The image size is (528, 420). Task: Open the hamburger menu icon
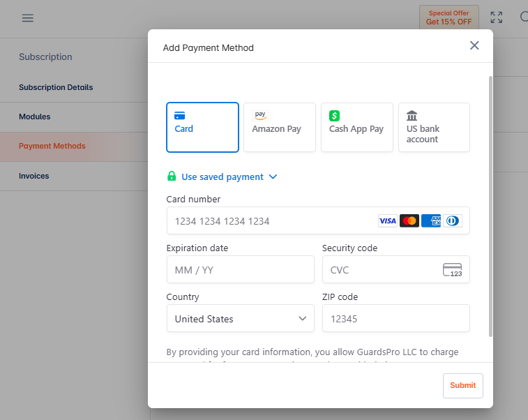(x=28, y=18)
